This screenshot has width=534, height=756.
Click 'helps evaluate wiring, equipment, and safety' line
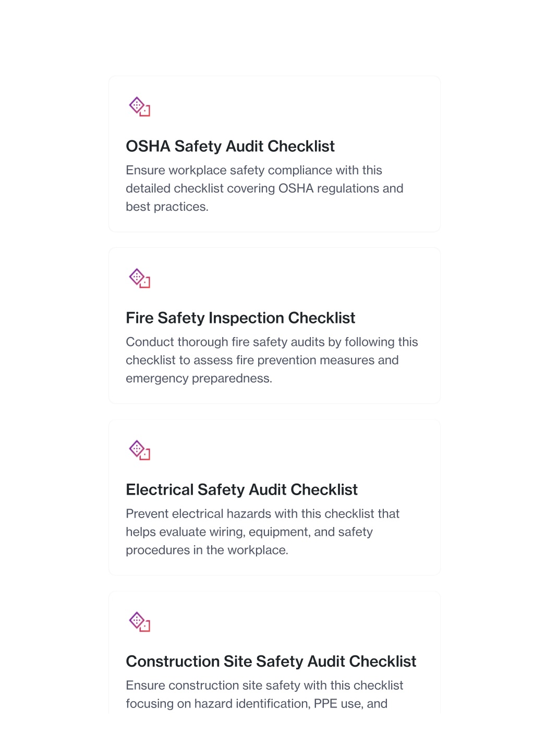coord(249,532)
